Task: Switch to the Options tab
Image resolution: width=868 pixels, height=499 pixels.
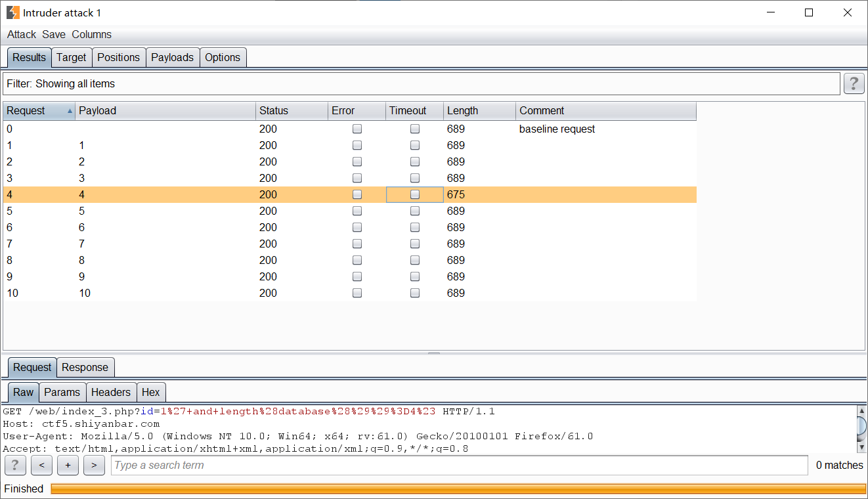Action: tap(223, 58)
